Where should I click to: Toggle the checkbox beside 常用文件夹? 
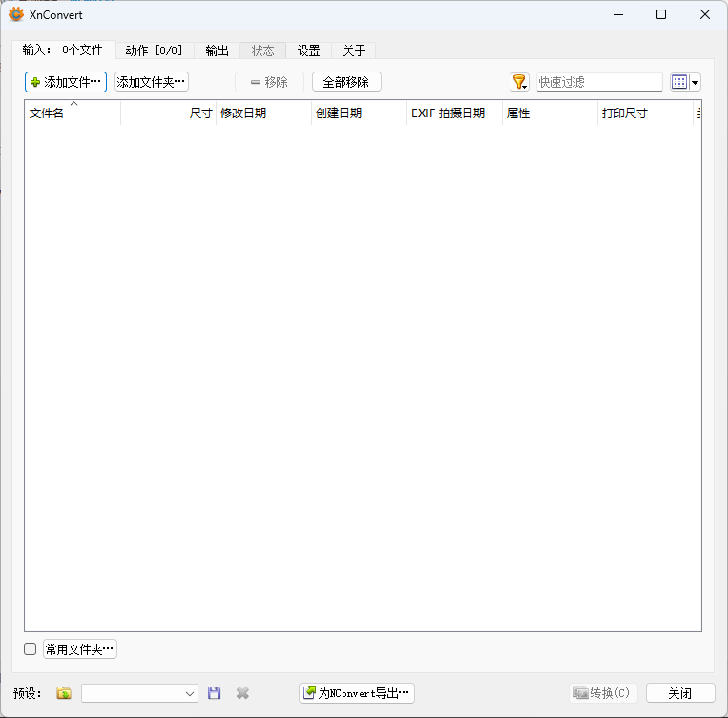(30, 649)
